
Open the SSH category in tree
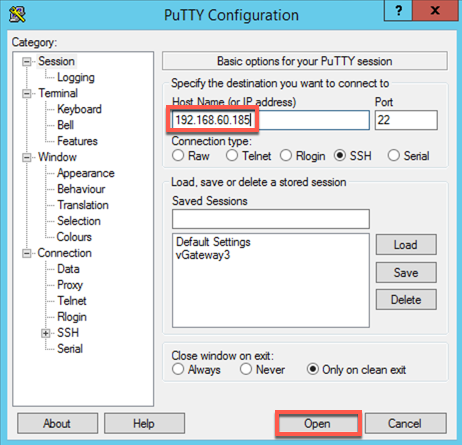[68, 333]
